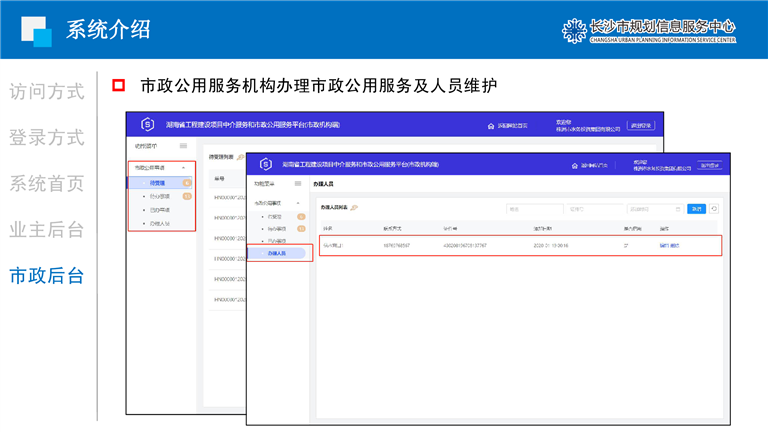
Task: Click the home icon in the back window header
Action: (x=490, y=126)
